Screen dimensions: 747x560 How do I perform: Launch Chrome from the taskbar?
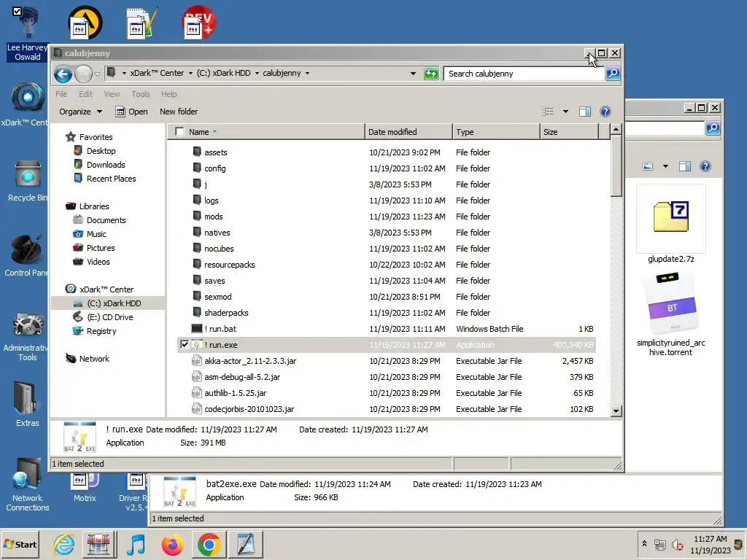209,544
